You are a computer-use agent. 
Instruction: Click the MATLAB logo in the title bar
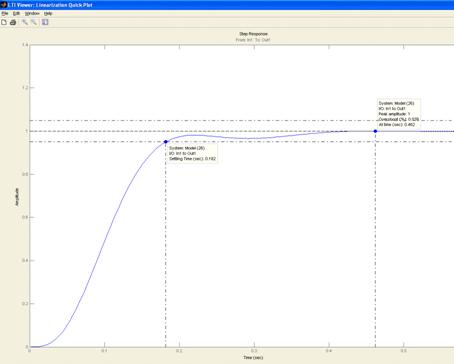[3, 5]
